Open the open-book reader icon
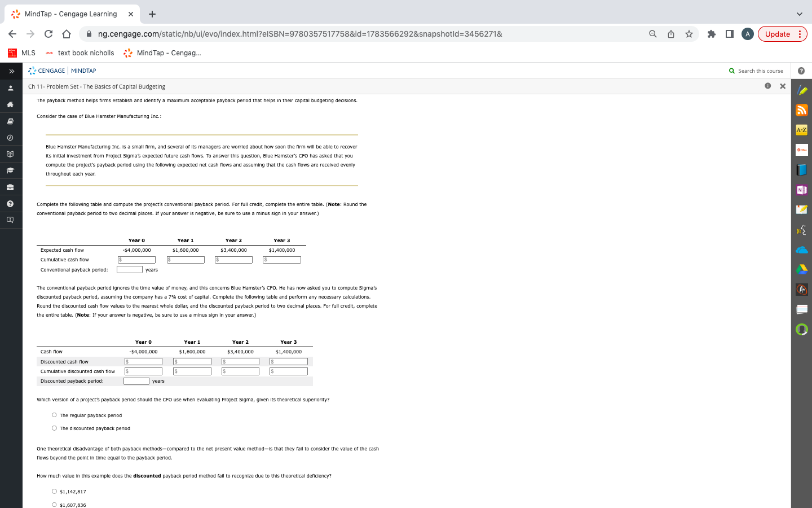This screenshot has height=508, width=812. pos(10,154)
